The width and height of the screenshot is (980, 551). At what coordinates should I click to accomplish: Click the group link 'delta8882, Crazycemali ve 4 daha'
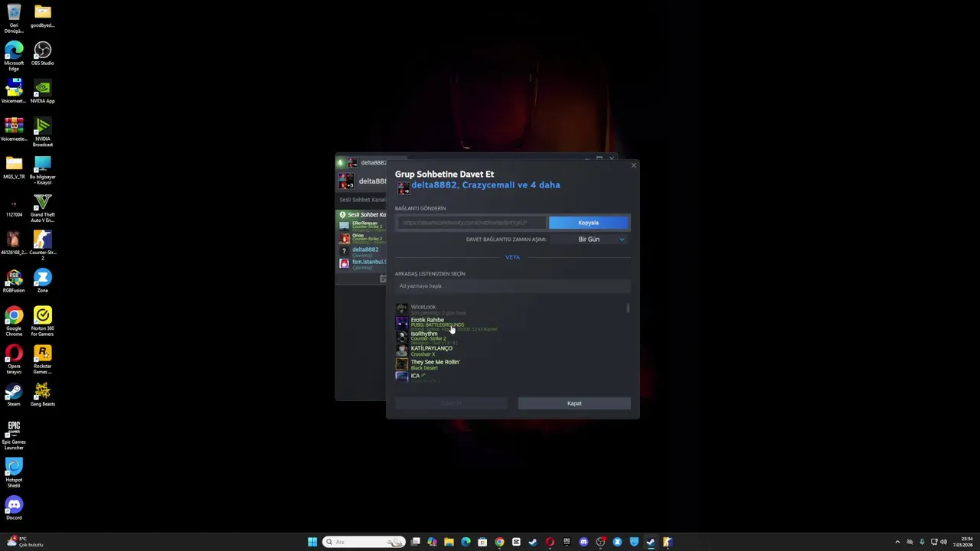485,185
